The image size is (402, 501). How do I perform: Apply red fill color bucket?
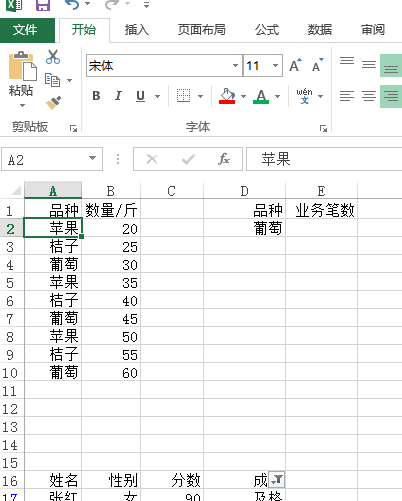click(x=227, y=96)
